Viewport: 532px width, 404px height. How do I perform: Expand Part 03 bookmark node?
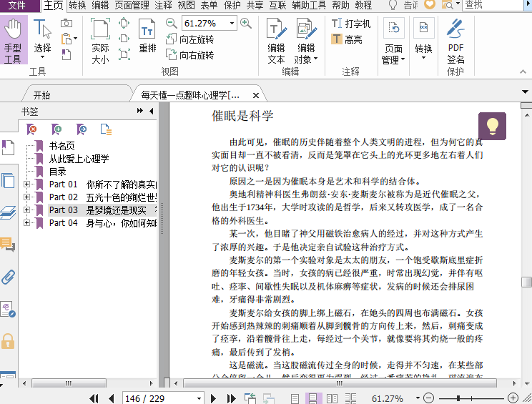pos(26,210)
